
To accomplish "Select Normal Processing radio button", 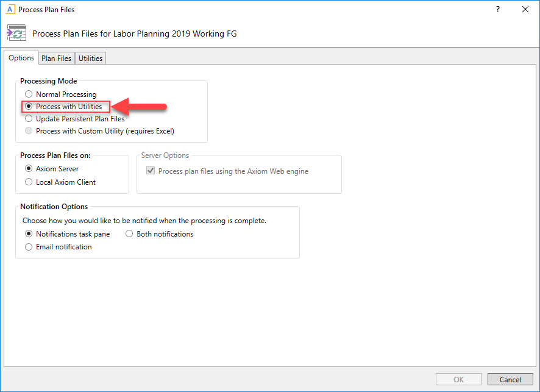I will 29,94.
